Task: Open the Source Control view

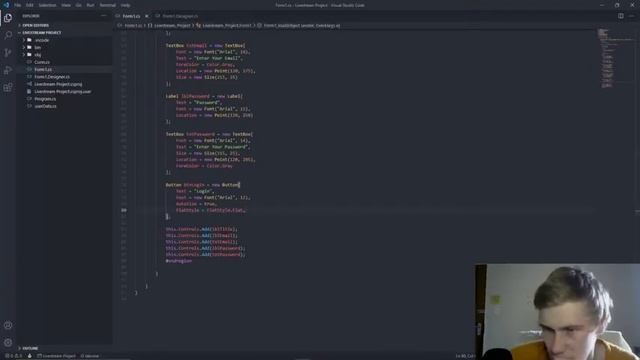Action: [x=8, y=53]
